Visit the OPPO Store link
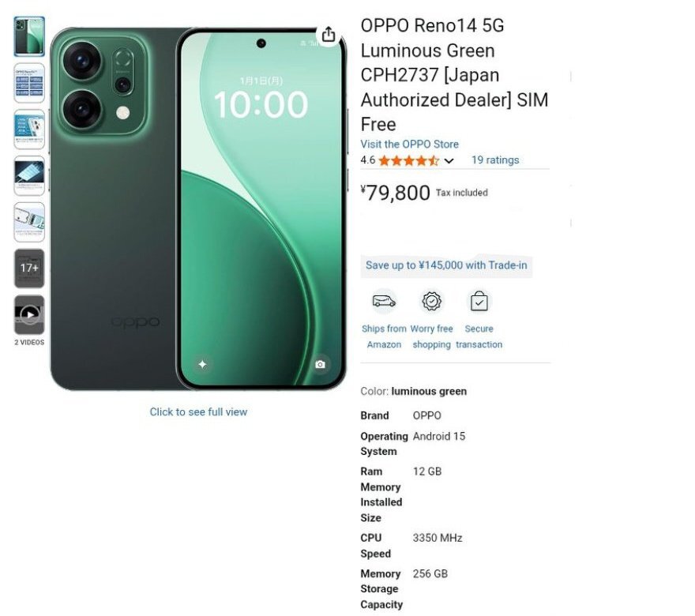The height and width of the screenshot is (616, 695). [x=410, y=144]
